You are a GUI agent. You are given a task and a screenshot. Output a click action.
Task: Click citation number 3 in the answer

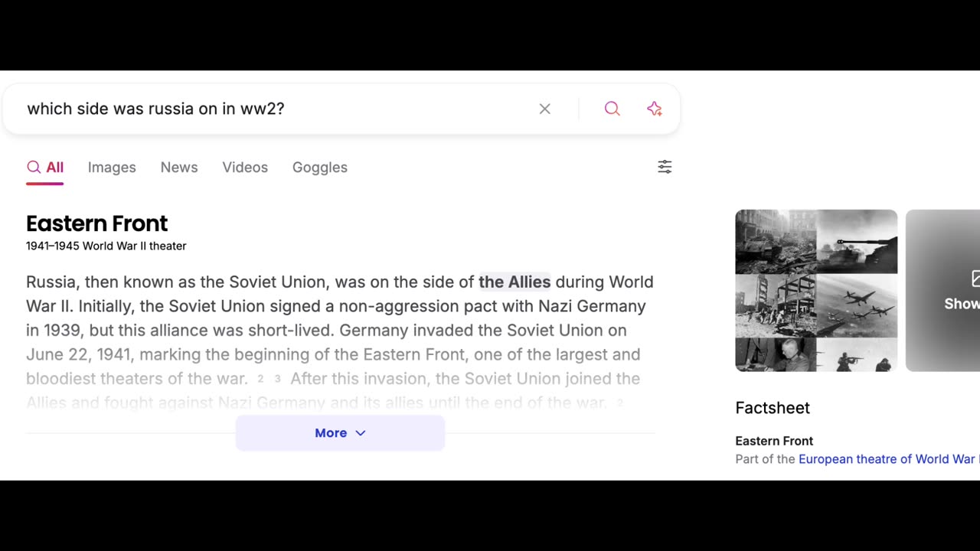click(277, 379)
